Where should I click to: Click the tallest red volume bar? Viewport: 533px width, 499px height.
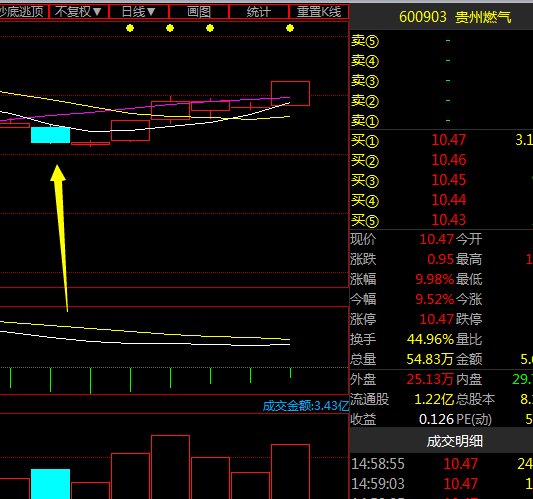(170, 467)
